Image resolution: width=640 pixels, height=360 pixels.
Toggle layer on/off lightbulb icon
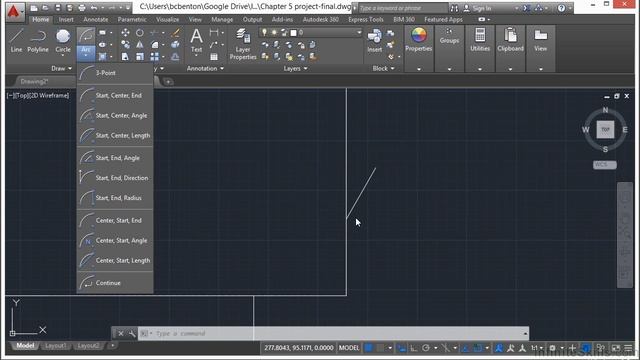coord(264,32)
